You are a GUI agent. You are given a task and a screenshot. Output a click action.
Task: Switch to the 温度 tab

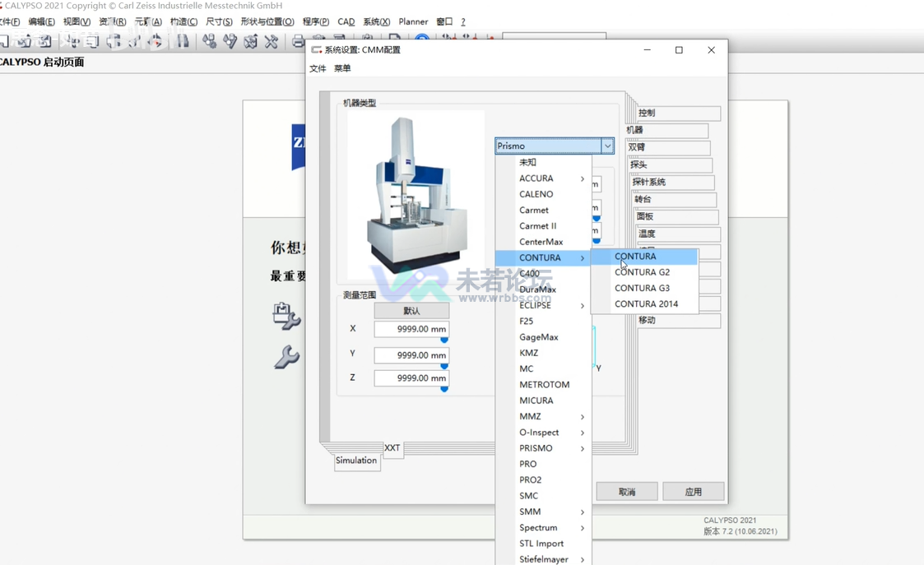(679, 234)
